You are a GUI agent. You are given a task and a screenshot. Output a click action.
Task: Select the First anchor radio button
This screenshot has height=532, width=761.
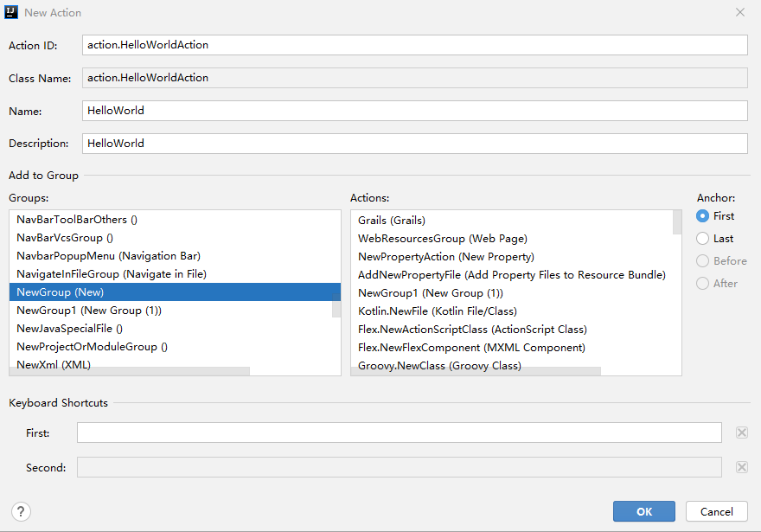click(x=702, y=216)
